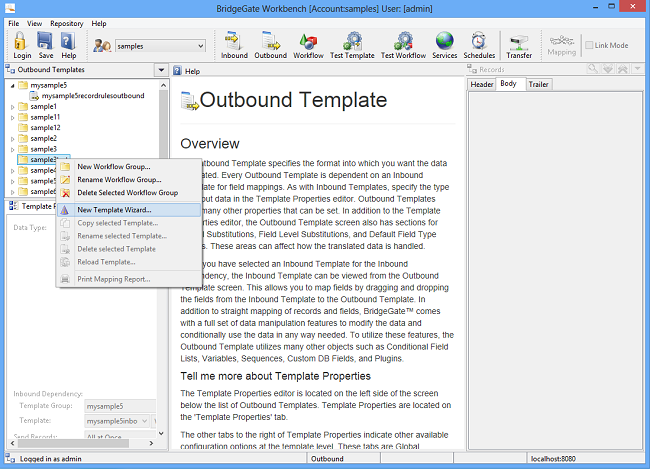
Task: Click the Template Group field mysample5
Action: [x=120, y=406]
